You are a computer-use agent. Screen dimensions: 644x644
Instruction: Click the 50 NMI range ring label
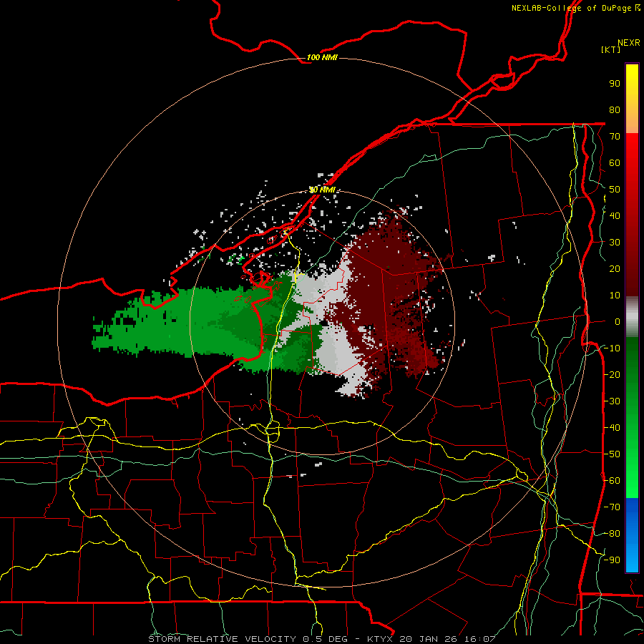pyautogui.click(x=322, y=190)
